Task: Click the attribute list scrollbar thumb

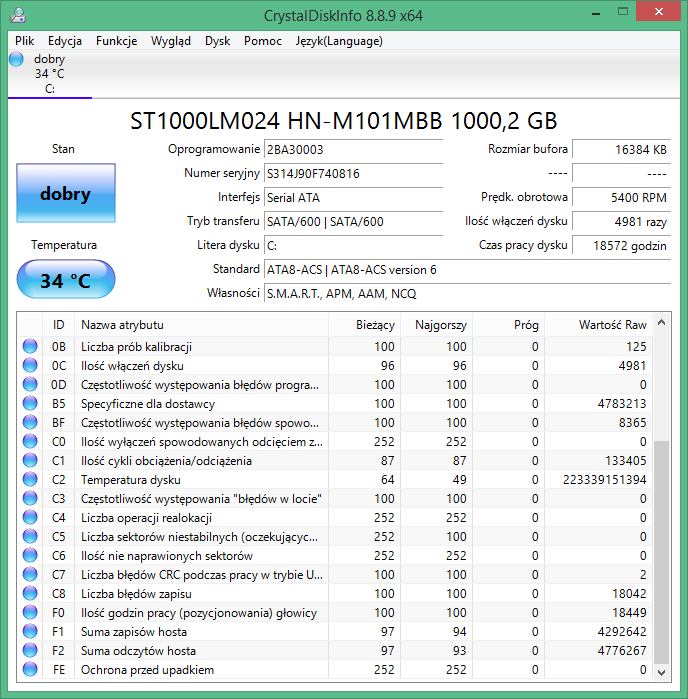Action: (x=662, y=552)
